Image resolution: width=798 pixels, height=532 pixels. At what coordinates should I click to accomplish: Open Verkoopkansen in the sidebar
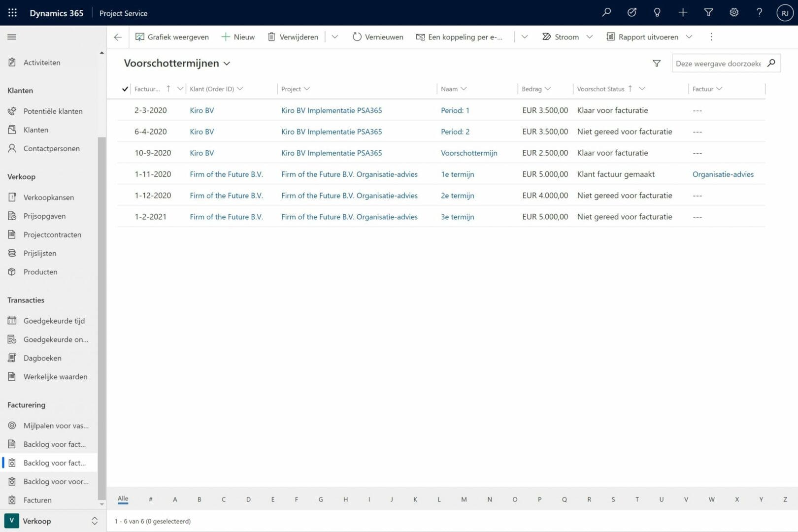49,198
